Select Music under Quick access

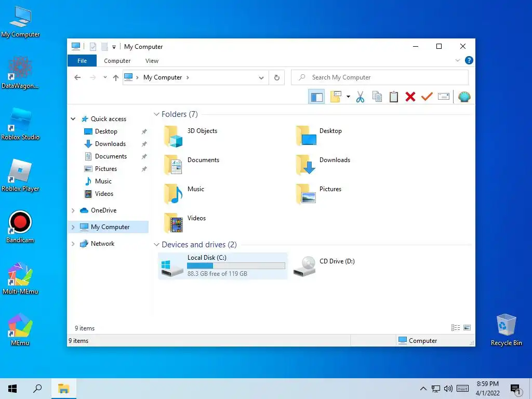103,181
